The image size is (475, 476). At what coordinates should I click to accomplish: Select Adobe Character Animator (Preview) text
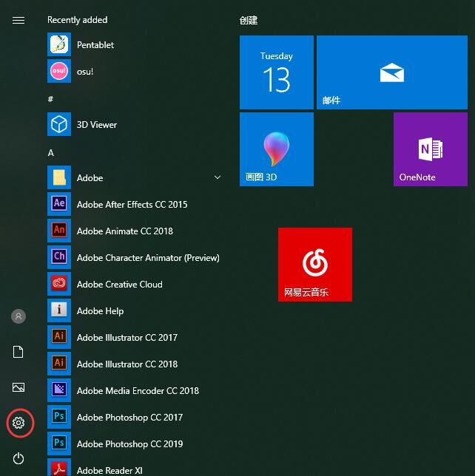click(148, 258)
